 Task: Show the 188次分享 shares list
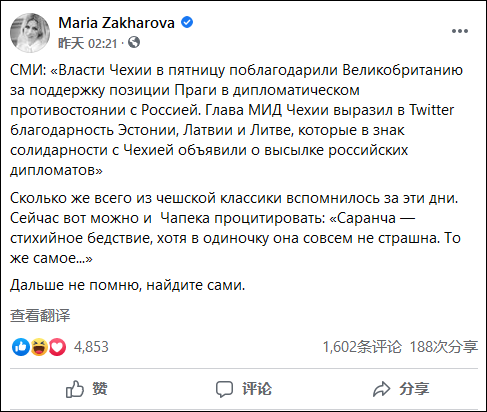[x=444, y=347]
